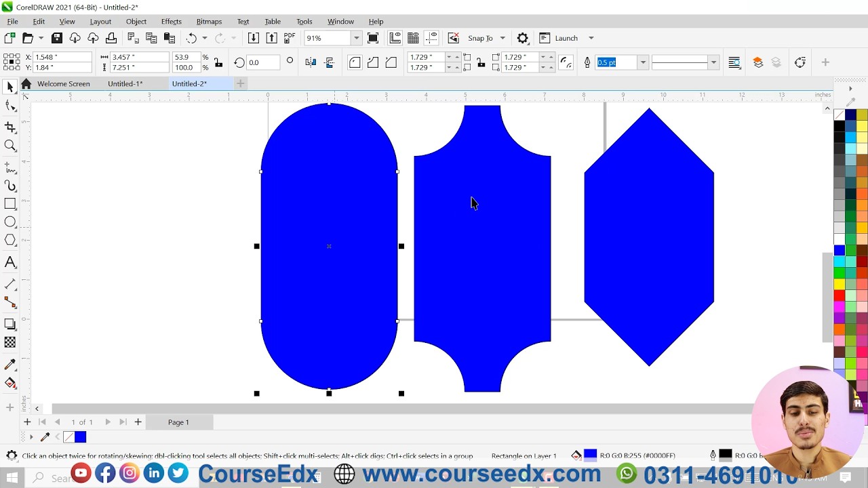Select the Text tool
868x488 pixels.
click(x=10, y=262)
